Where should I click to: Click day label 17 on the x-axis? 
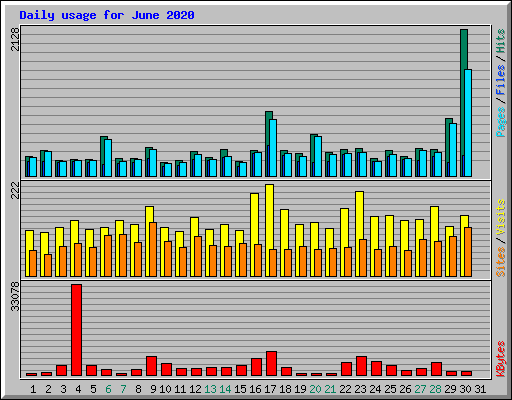pyautogui.click(x=270, y=389)
